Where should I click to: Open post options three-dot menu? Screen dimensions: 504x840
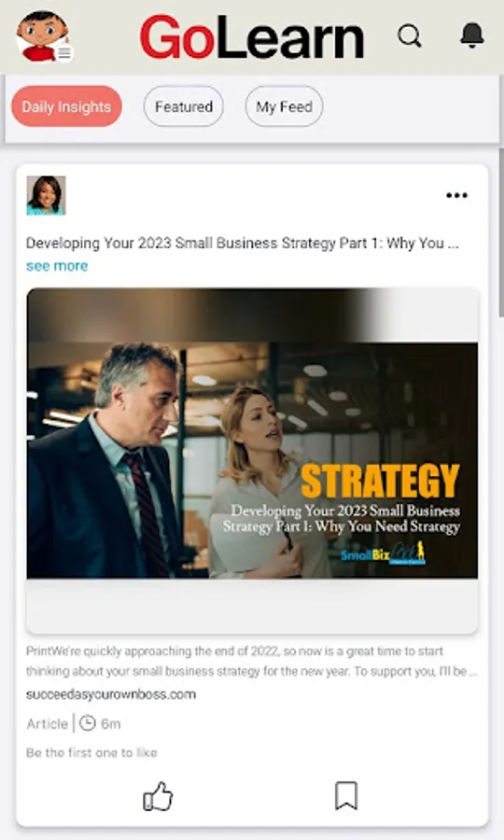[x=457, y=195]
